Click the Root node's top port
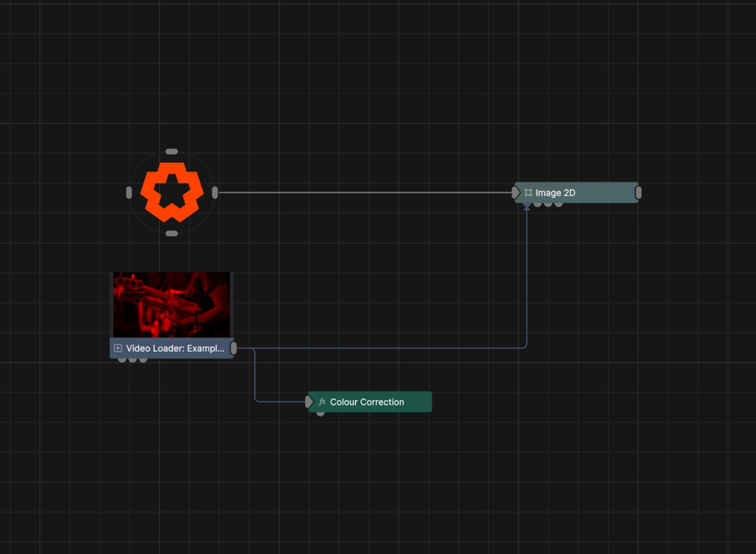 pos(172,152)
